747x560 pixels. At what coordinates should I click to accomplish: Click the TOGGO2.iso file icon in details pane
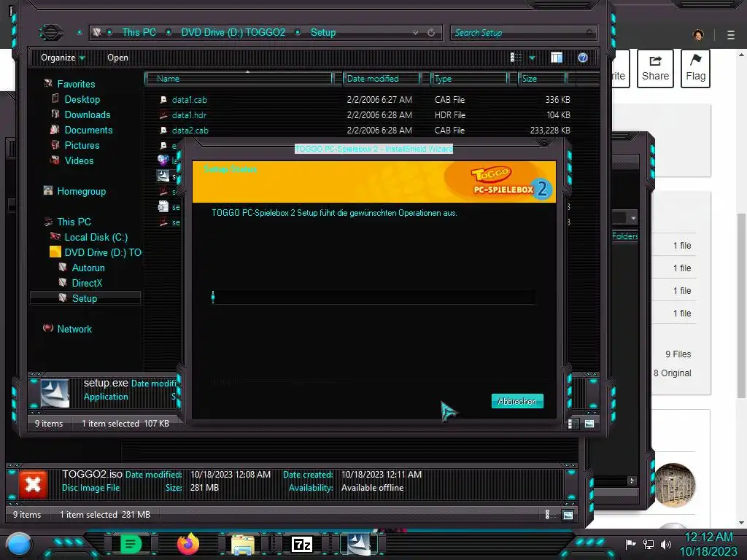[x=33, y=484]
